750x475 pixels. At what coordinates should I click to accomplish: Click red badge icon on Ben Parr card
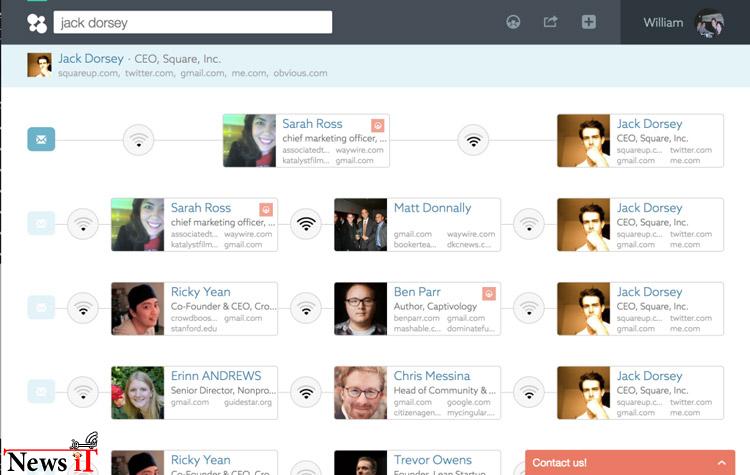(489, 294)
